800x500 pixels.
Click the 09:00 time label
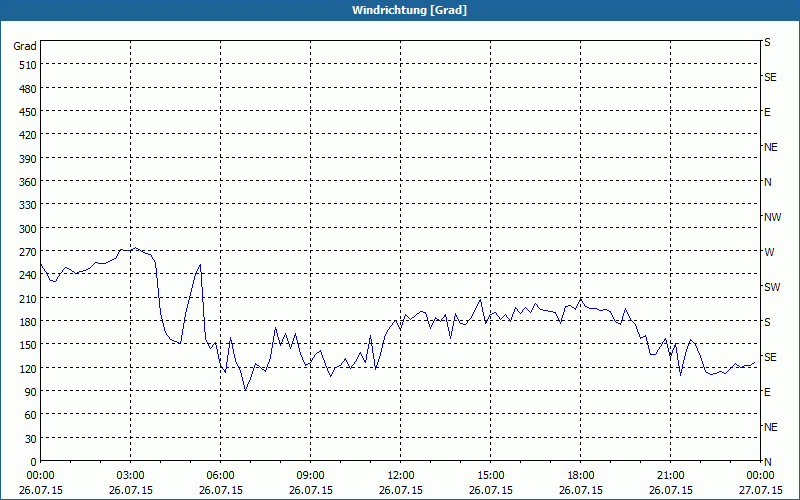[310, 476]
